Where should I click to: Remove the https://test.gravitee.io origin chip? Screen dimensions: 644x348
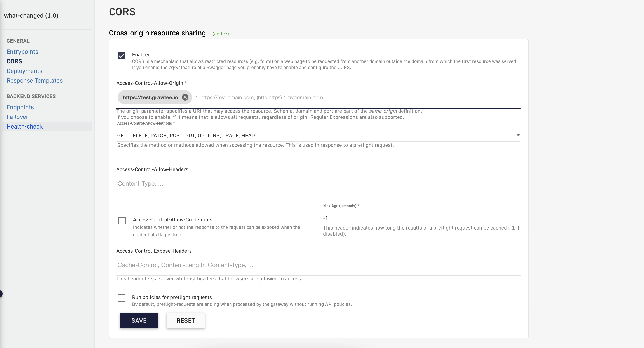pyautogui.click(x=185, y=97)
